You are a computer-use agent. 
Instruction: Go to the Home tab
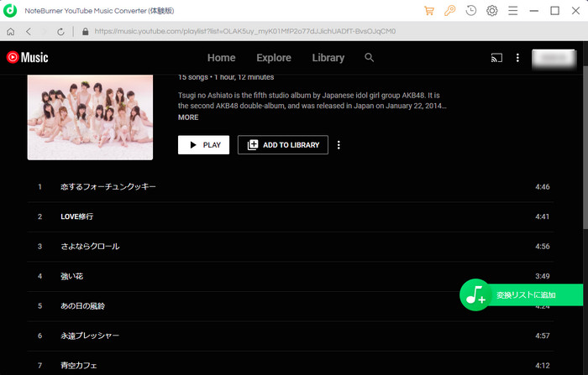click(x=221, y=58)
